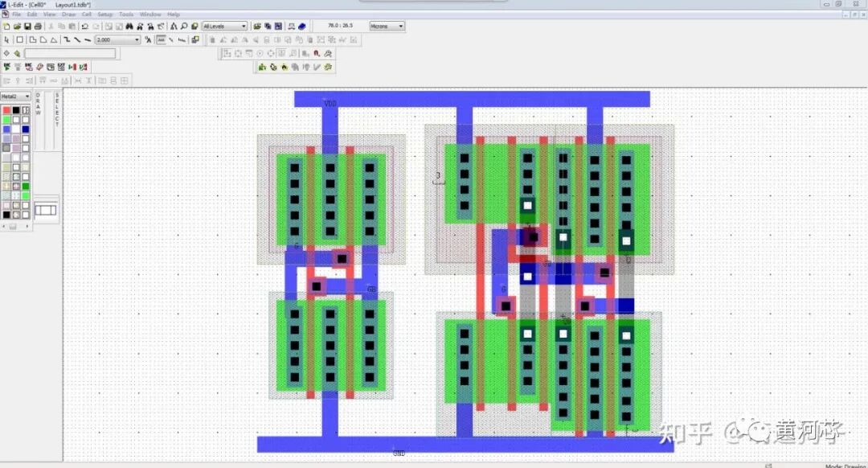The width and height of the screenshot is (868, 468).
Task: Select the Box drawing tool
Action: click(20, 40)
